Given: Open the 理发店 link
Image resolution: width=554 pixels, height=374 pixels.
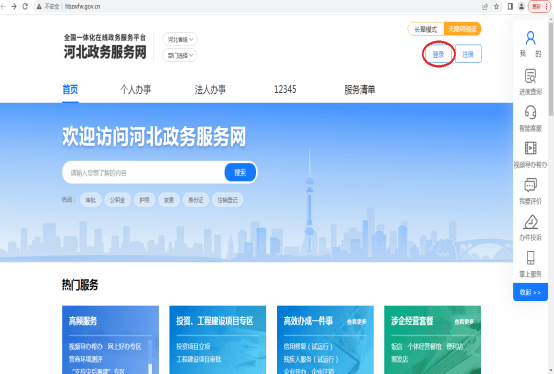Looking at the screenshot, I should click(400, 359).
